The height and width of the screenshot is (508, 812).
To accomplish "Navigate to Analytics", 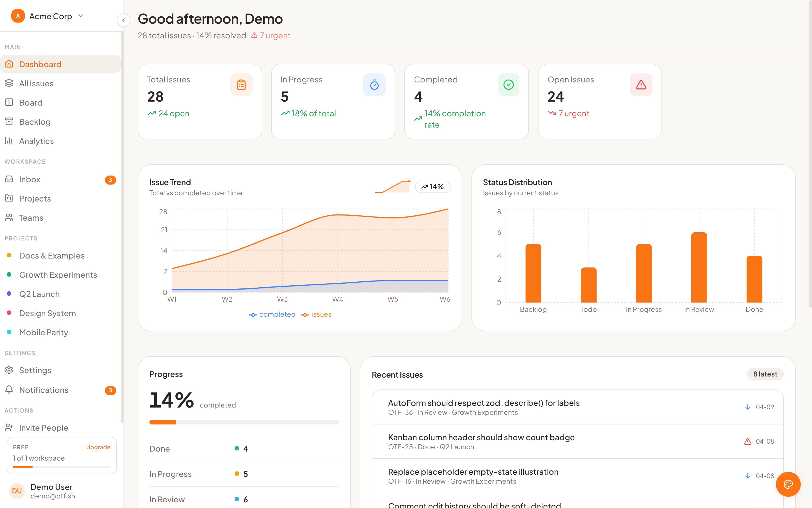I will click(x=60, y=141).
